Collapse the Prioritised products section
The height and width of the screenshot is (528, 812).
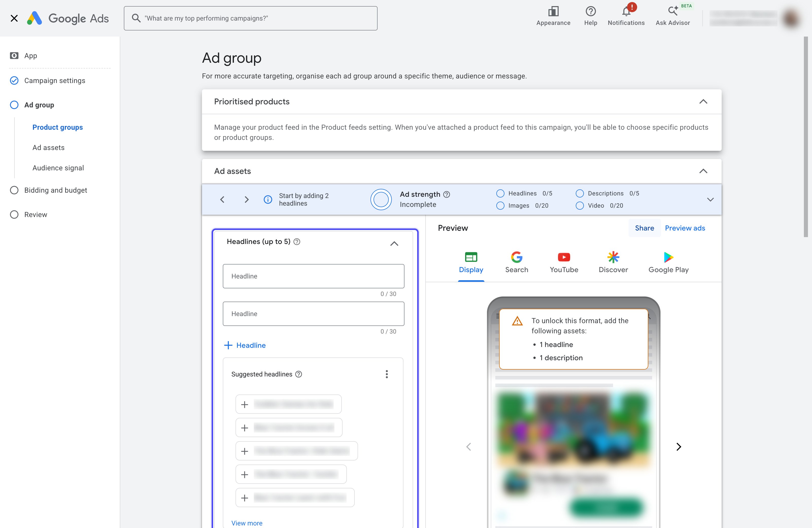tap(703, 102)
